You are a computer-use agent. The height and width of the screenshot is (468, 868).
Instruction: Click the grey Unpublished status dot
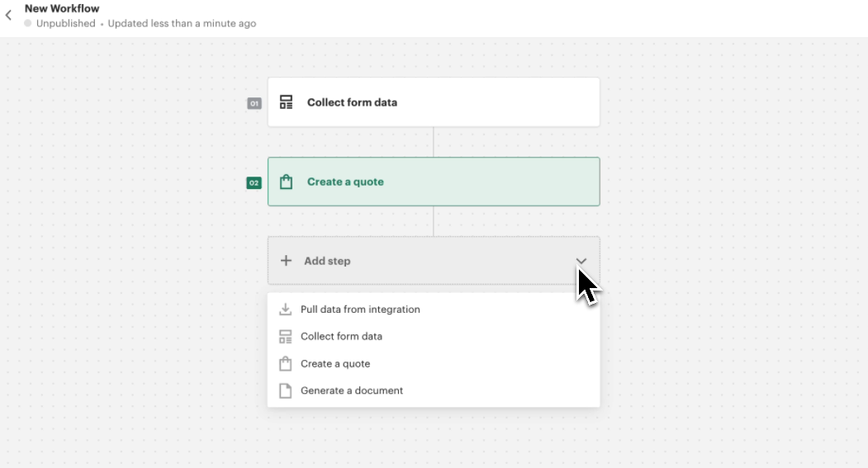tap(28, 23)
